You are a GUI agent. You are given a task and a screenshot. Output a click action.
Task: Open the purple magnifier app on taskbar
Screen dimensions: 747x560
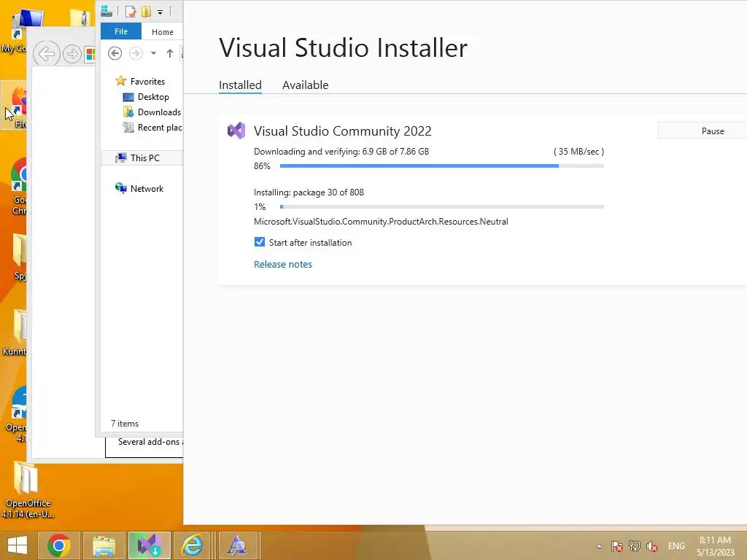(237, 545)
